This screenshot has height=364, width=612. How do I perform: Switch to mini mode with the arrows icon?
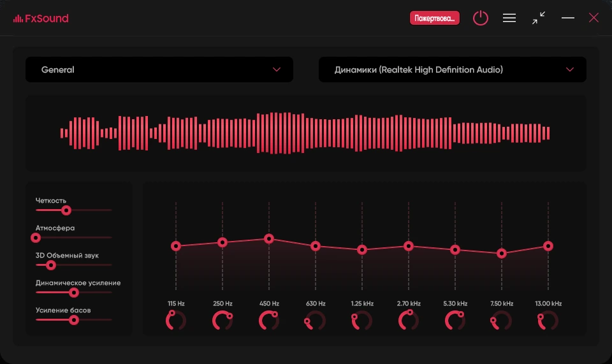[539, 18]
